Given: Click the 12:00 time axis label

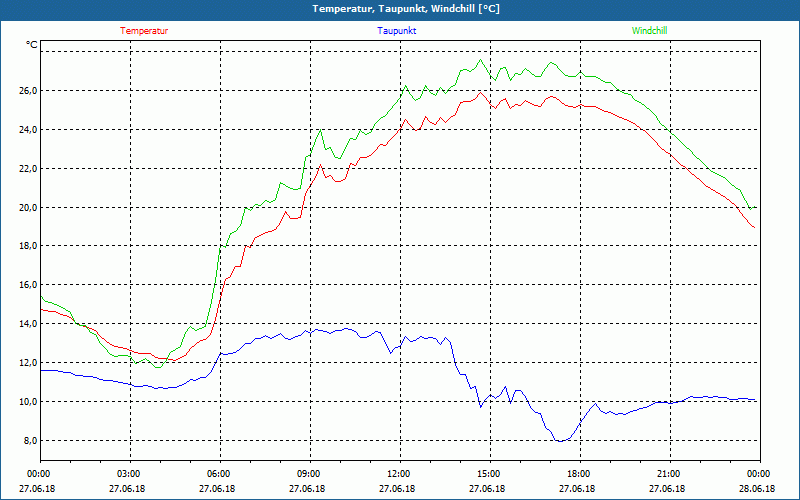Looking at the screenshot, I should pos(400,474).
